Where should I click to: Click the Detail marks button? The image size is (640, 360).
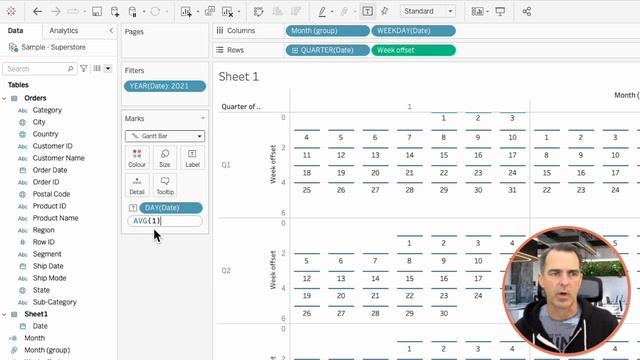pos(137,185)
